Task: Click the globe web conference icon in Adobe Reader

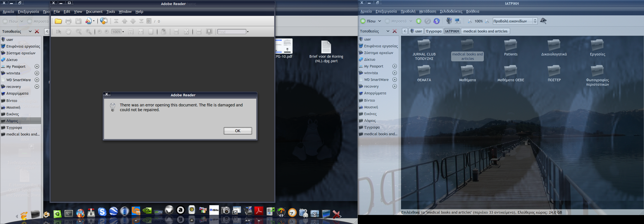Action: tap(104, 21)
